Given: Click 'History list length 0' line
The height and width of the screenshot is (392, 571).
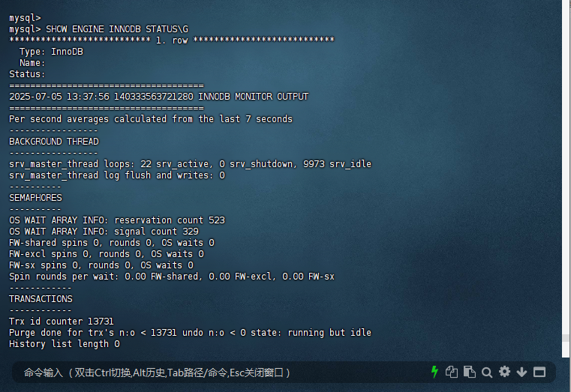Looking at the screenshot, I should [x=65, y=344].
